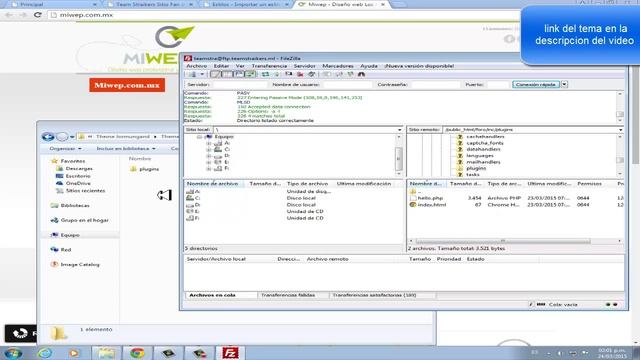Open Ayuda menu
This screenshot has width=640, height=360.
pos(369,66)
